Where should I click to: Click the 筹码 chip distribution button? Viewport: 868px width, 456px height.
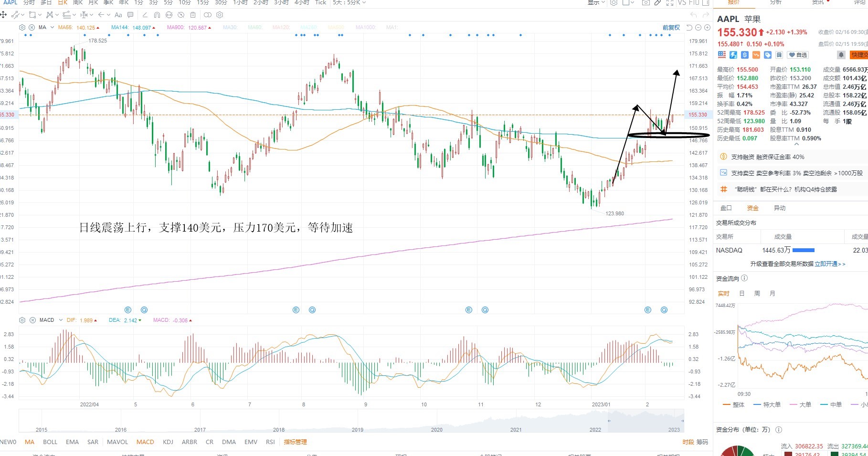(702, 442)
